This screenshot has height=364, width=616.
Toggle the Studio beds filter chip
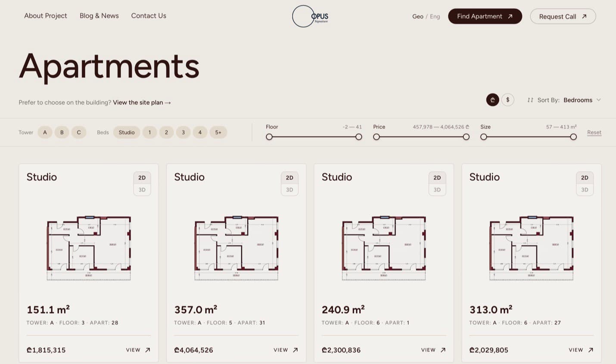[x=127, y=132]
